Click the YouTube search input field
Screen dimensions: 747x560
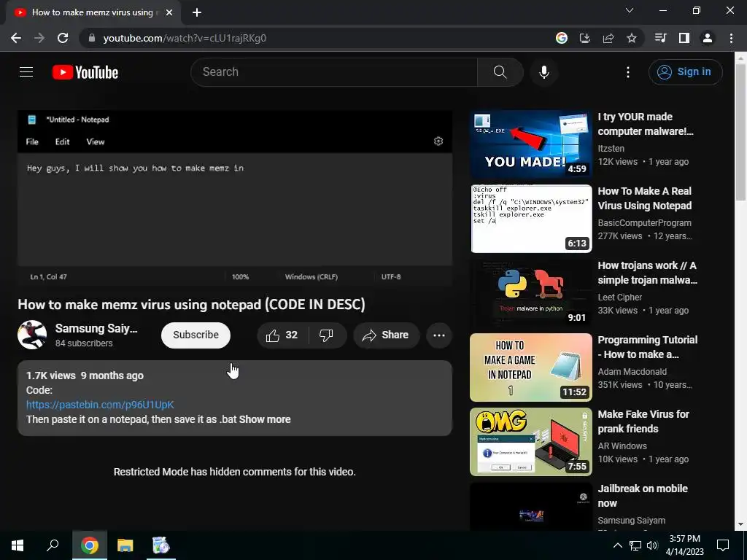coord(334,72)
